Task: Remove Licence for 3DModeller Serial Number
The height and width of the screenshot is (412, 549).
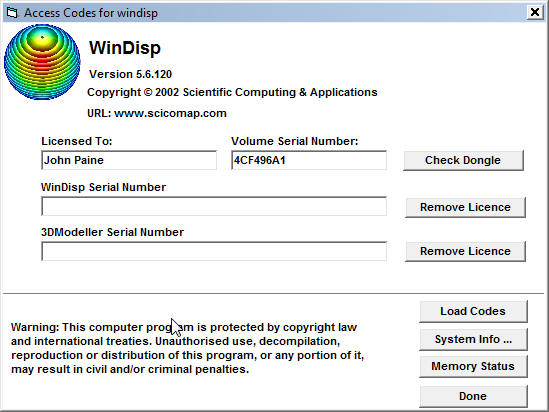Action: click(x=465, y=251)
